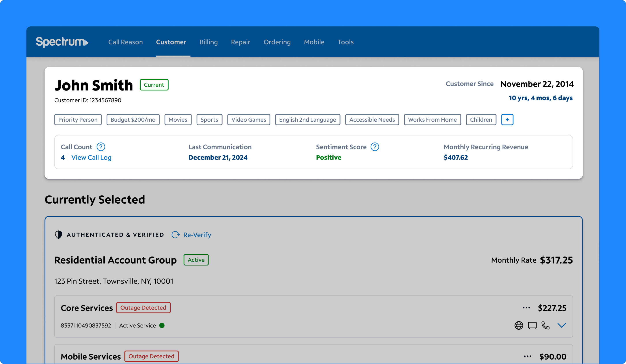
Task: Go to the Call Reason tab
Action: pos(125,42)
